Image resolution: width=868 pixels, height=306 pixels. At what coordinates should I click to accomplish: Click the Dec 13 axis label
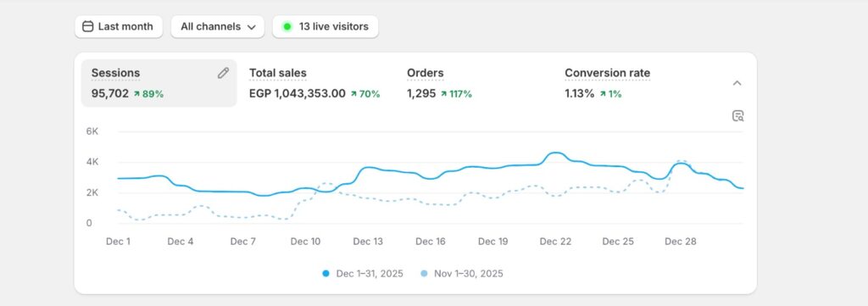(x=368, y=242)
